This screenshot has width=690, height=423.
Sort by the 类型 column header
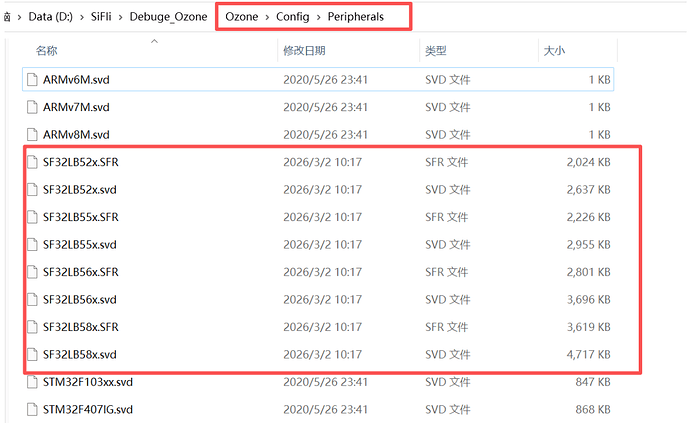[x=436, y=51]
